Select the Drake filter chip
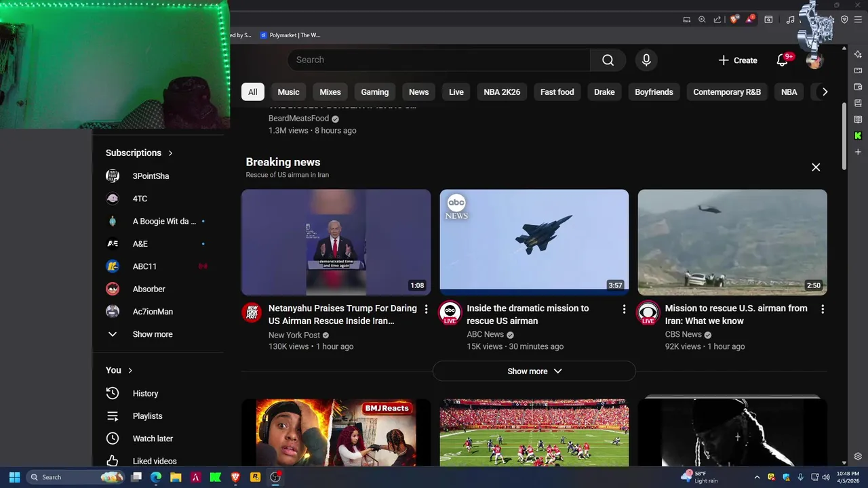Viewport: 868px width, 488px height. click(604, 92)
